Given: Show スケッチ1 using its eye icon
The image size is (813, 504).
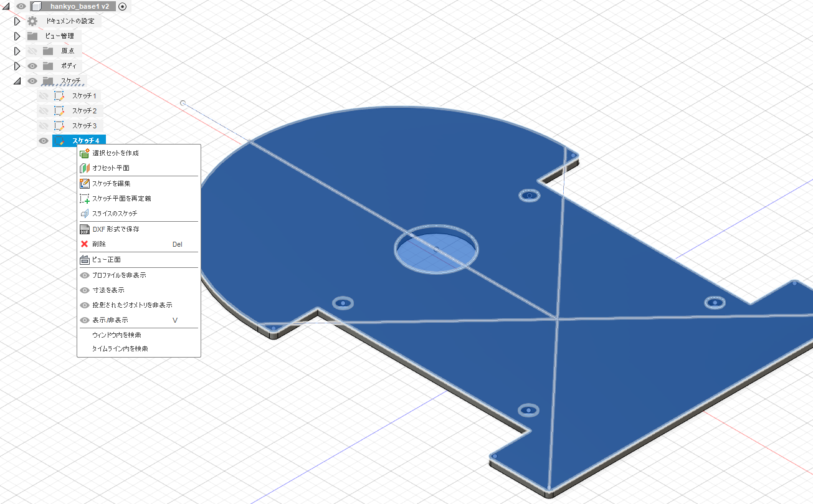Looking at the screenshot, I should point(43,96).
